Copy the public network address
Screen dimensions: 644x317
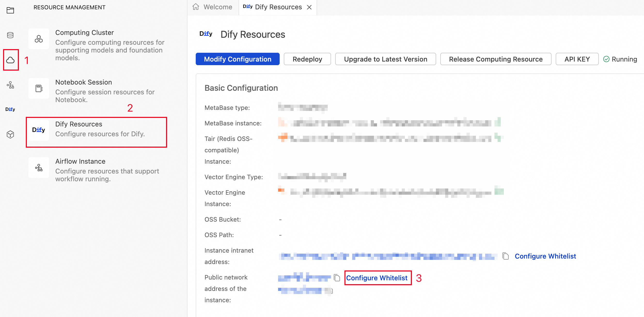pyautogui.click(x=337, y=278)
